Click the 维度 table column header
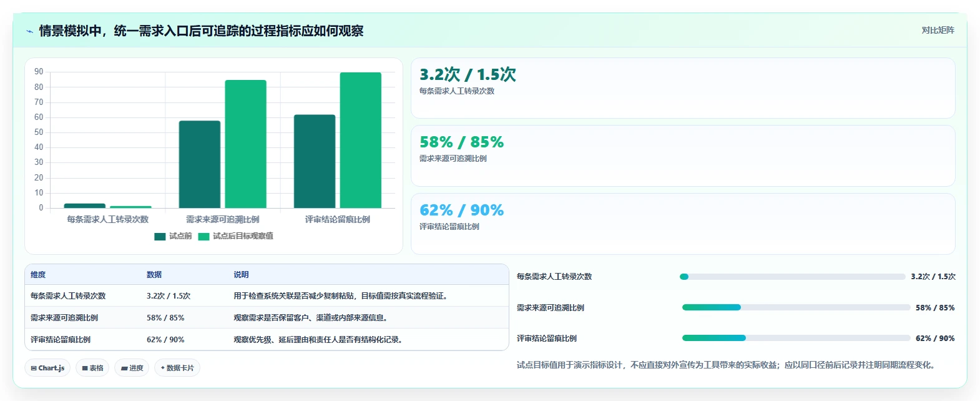 pyautogui.click(x=38, y=275)
